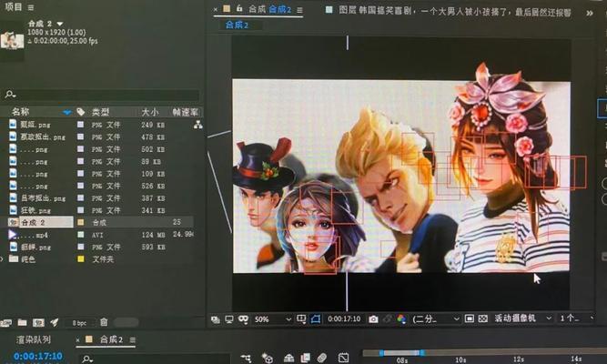Select the 吕布抠出.png file

[43, 198]
